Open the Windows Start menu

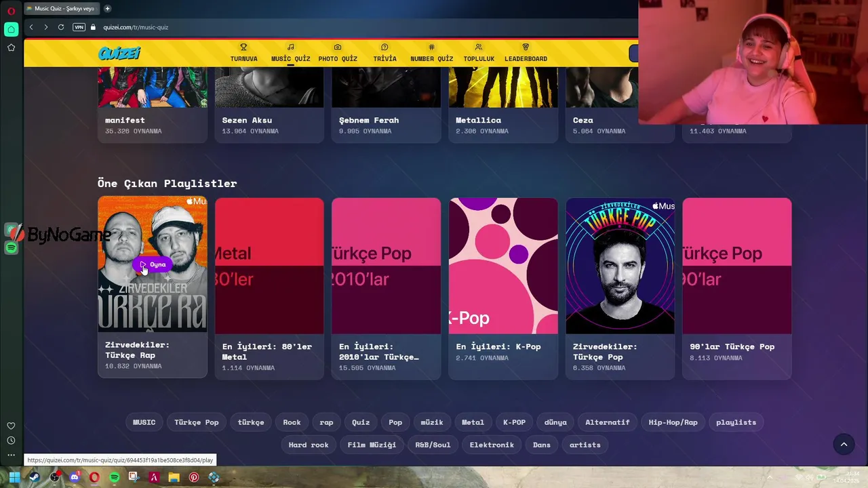pos(14,477)
